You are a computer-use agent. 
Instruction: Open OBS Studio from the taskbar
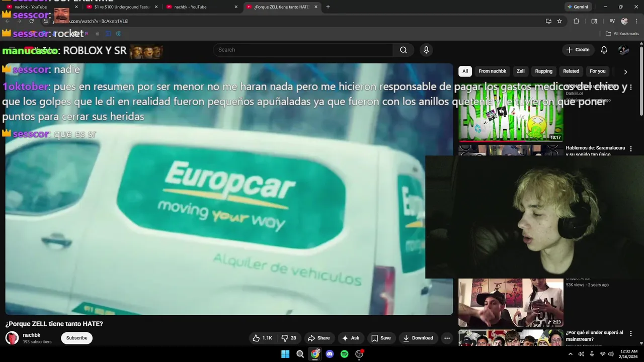(359, 354)
